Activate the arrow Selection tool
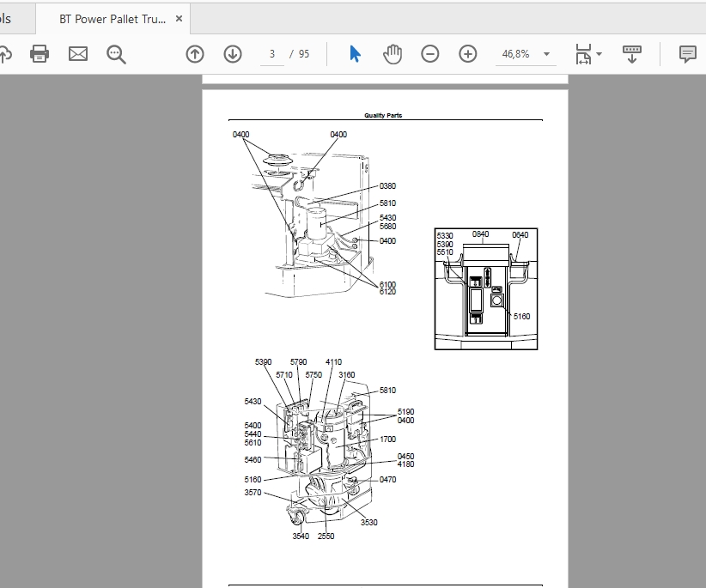Image resolution: width=706 pixels, height=588 pixels. (x=355, y=54)
